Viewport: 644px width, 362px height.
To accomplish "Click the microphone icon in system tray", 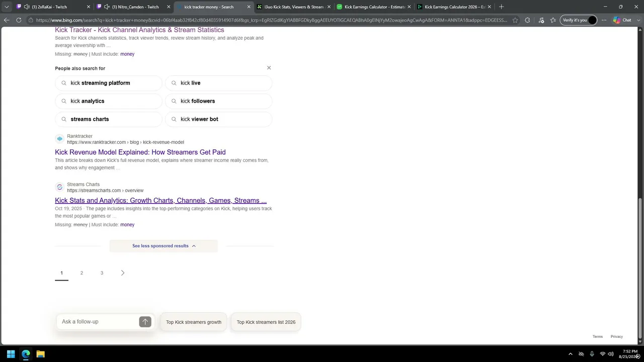I will pyautogui.click(x=592, y=354).
